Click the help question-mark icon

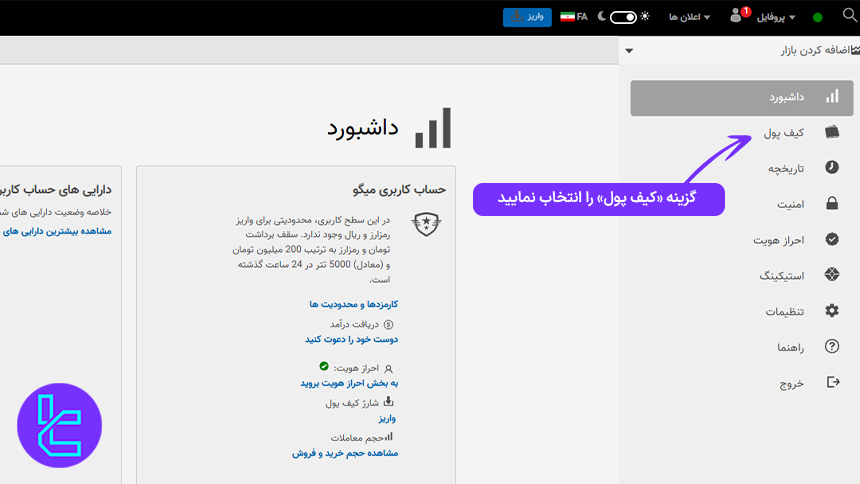pyautogui.click(x=832, y=346)
